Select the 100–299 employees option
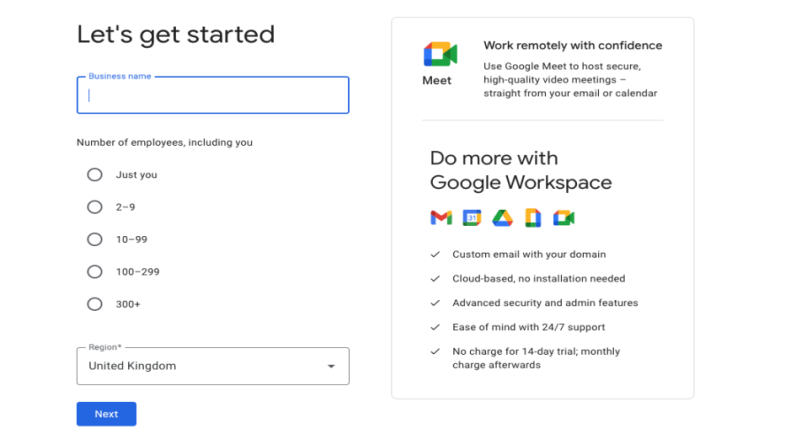The image size is (796, 445). pos(94,272)
